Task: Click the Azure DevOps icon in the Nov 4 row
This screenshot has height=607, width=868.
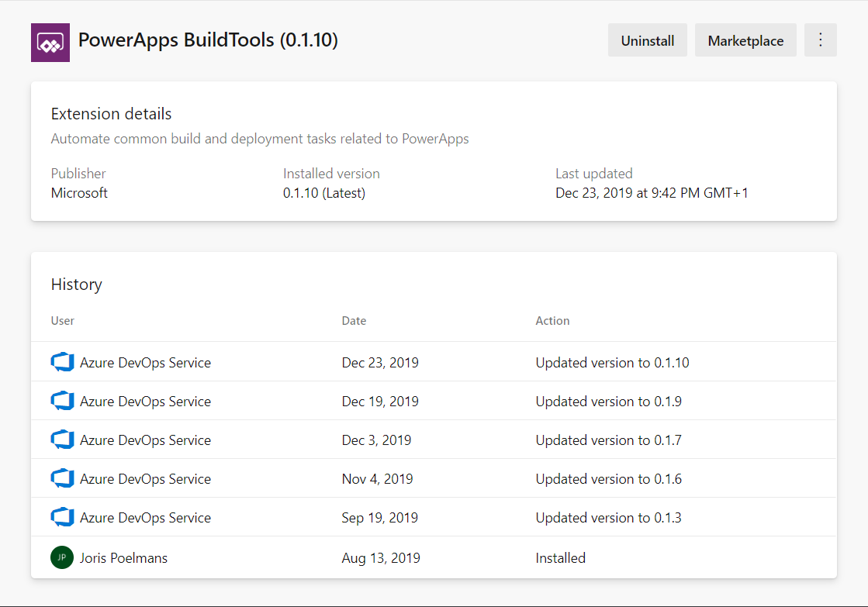Action: 62,478
